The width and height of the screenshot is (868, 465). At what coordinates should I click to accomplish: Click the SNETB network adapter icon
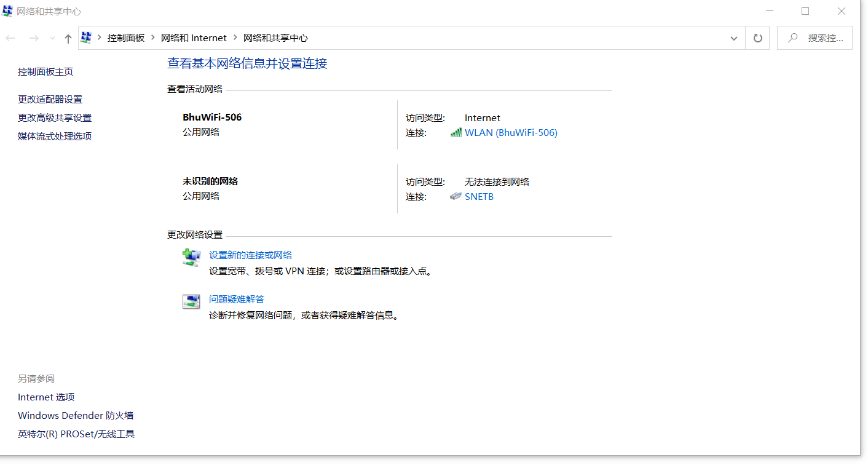(x=456, y=196)
